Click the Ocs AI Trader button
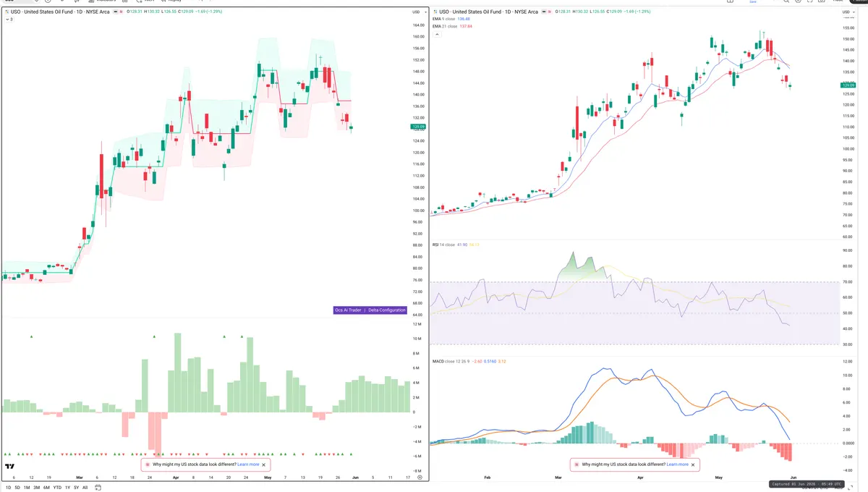Screen dimensions: 868x492 [349, 310]
